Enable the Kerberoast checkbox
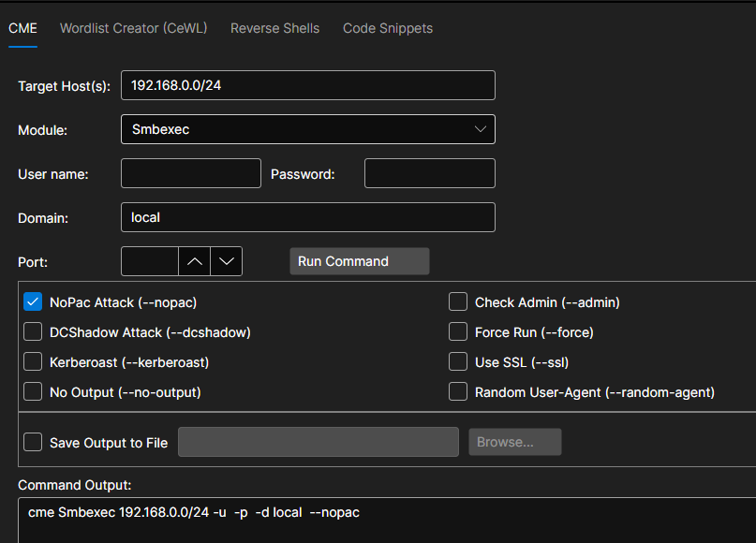 (33, 361)
